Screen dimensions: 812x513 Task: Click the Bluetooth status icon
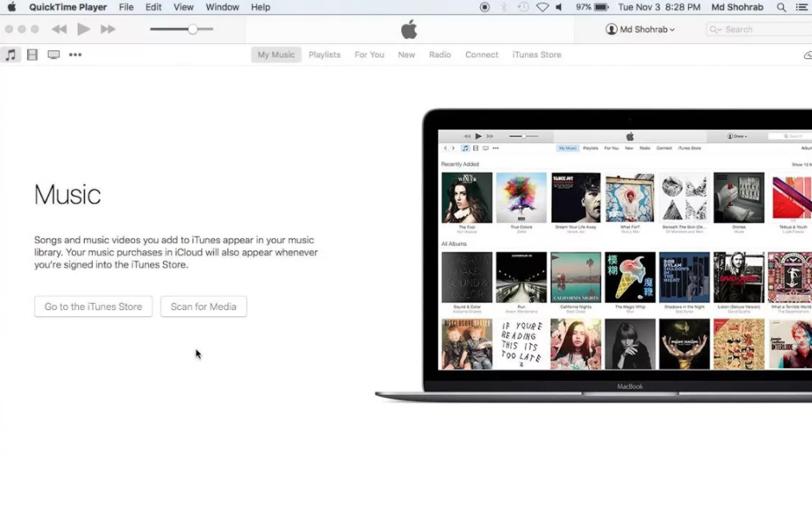pyautogui.click(x=504, y=7)
